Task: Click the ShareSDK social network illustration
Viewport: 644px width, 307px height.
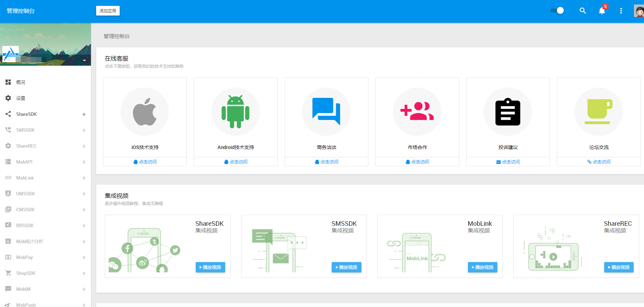Action: click(x=145, y=250)
